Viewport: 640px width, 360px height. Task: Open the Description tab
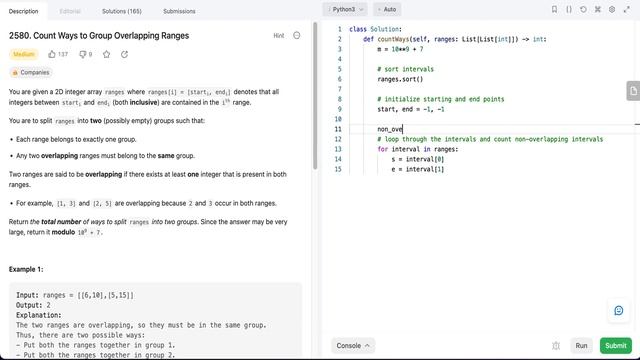tap(23, 11)
